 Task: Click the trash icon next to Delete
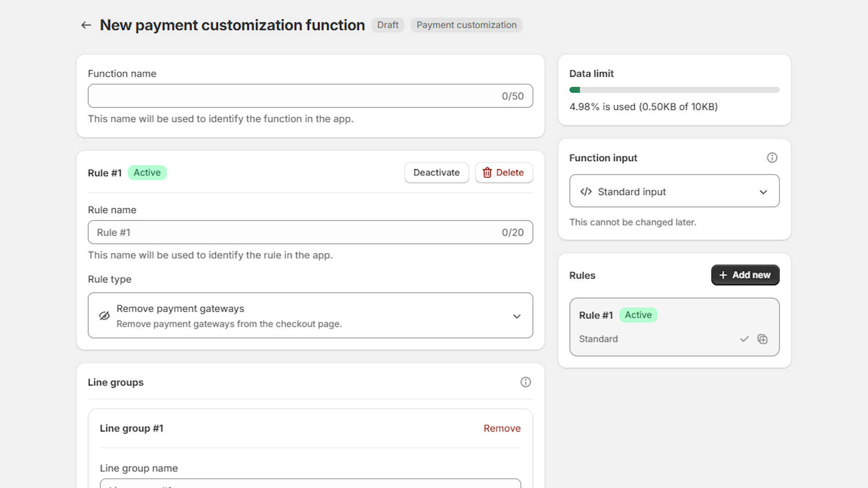[487, 172]
